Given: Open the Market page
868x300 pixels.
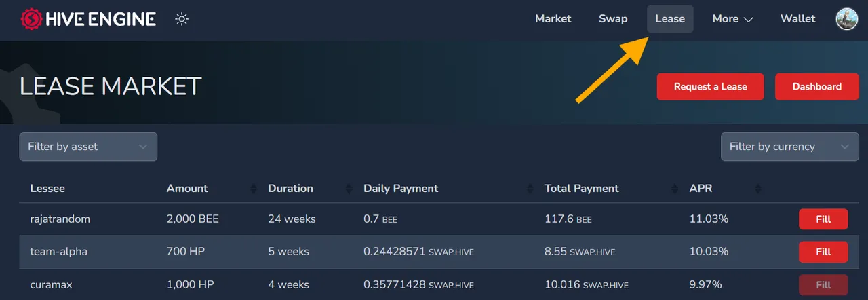Looking at the screenshot, I should point(553,19).
